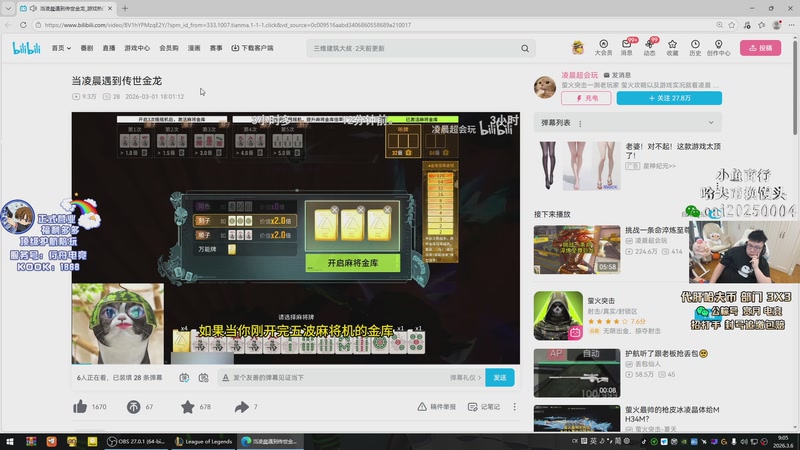The image size is (800, 450).
Task: Open more options beside 记笔记
Action: [514, 407]
